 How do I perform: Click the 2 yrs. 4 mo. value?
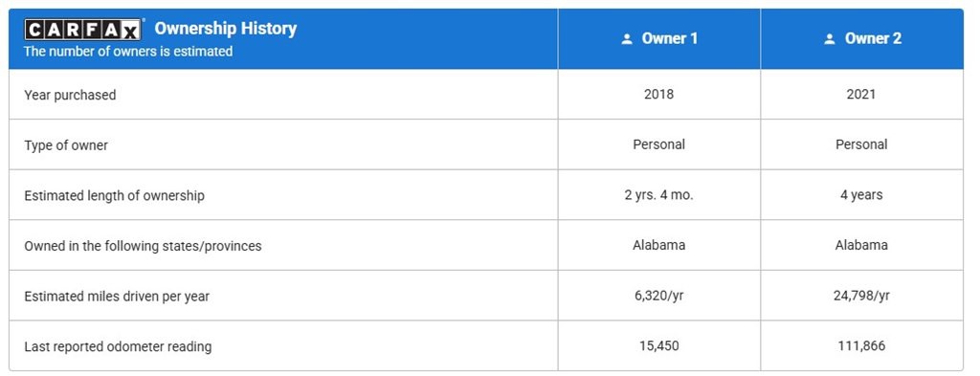(x=658, y=195)
